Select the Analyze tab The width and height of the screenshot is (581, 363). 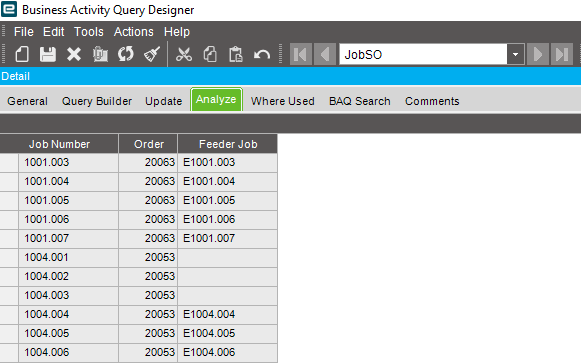(216, 100)
